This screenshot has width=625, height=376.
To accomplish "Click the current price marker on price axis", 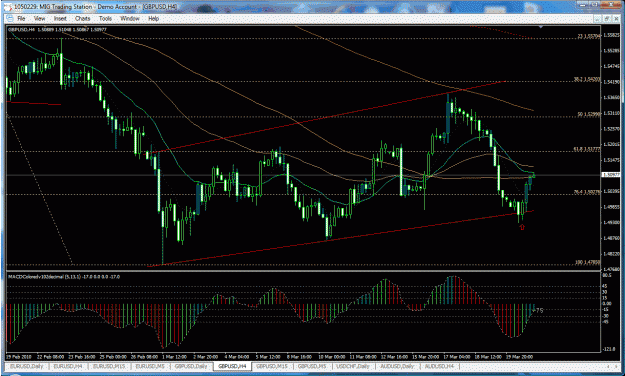I will (611, 175).
